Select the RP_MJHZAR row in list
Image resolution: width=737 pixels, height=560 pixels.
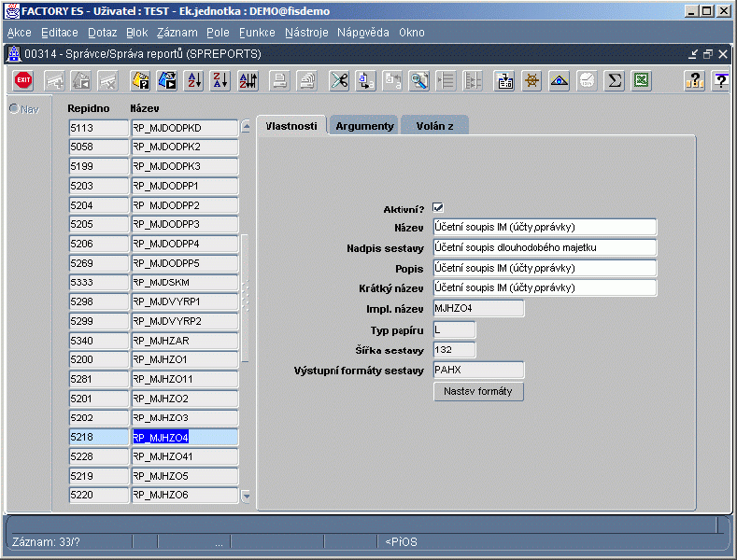point(185,341)
